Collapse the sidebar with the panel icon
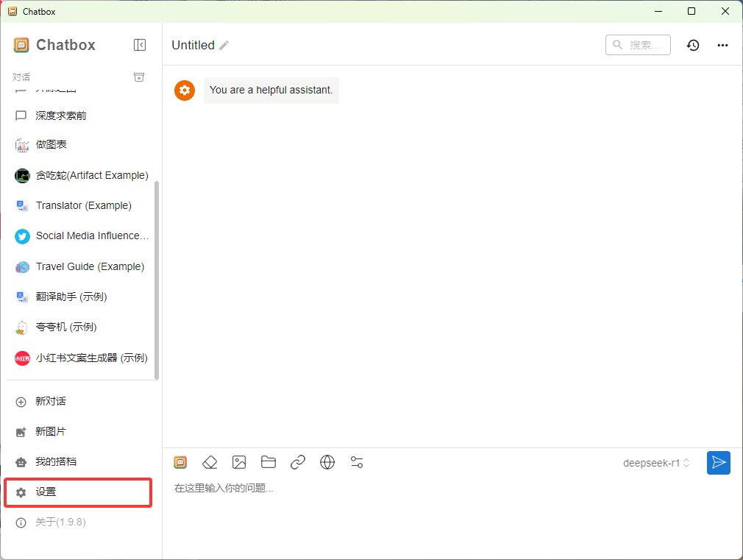The width and height of the screenshot is (743, 560). point(139,45)
